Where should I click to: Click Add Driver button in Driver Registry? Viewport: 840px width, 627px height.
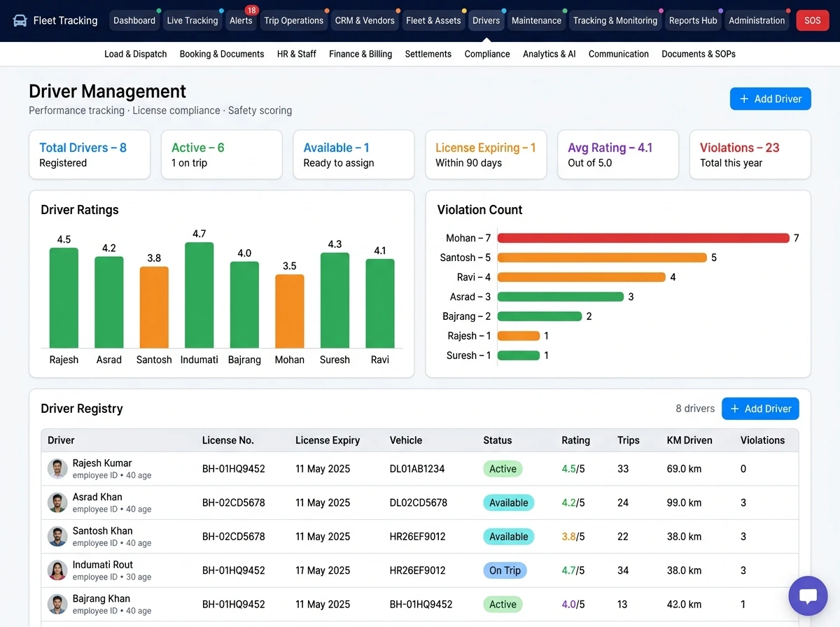[x=760, y=409]
